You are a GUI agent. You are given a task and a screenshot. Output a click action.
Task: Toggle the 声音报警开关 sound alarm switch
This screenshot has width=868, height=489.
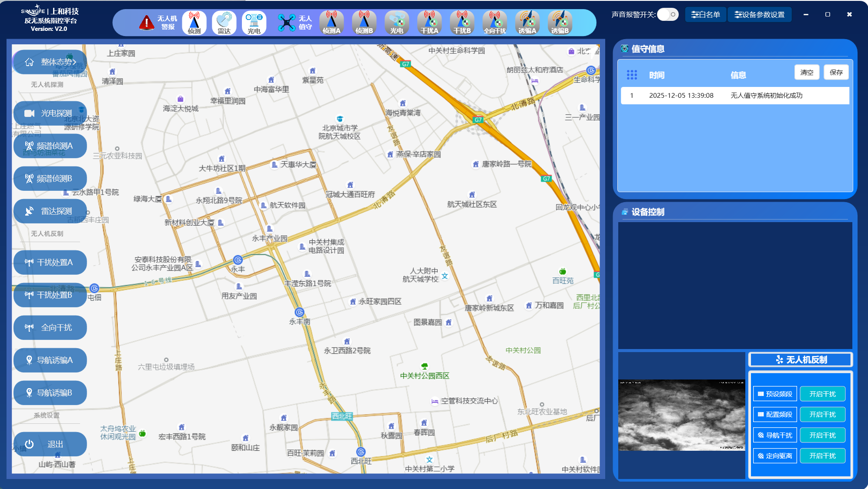667,14
